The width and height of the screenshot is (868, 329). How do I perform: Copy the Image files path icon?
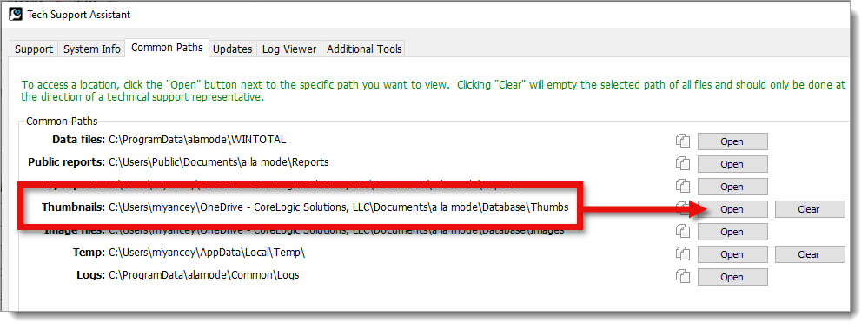[x=683, y=232]
